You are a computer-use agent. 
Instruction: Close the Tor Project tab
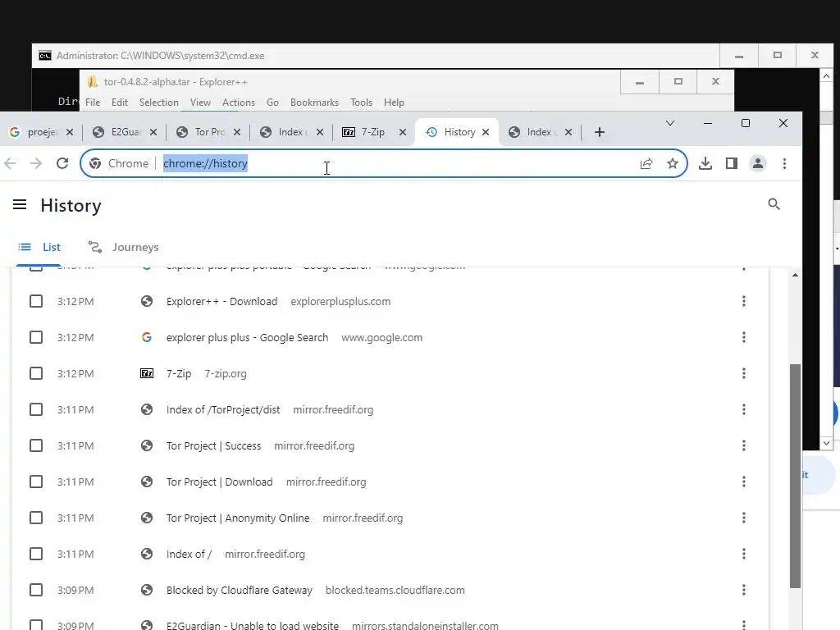(x=237, y=132)
